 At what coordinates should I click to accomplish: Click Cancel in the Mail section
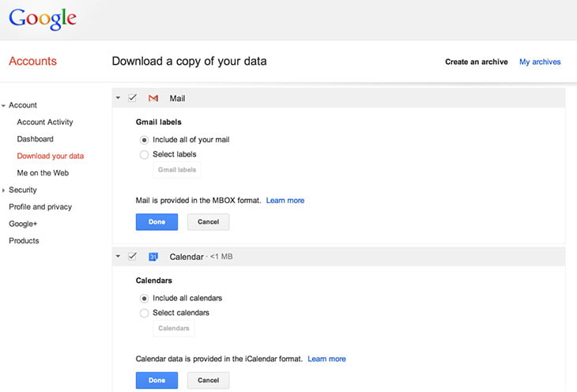click(209, 222)
